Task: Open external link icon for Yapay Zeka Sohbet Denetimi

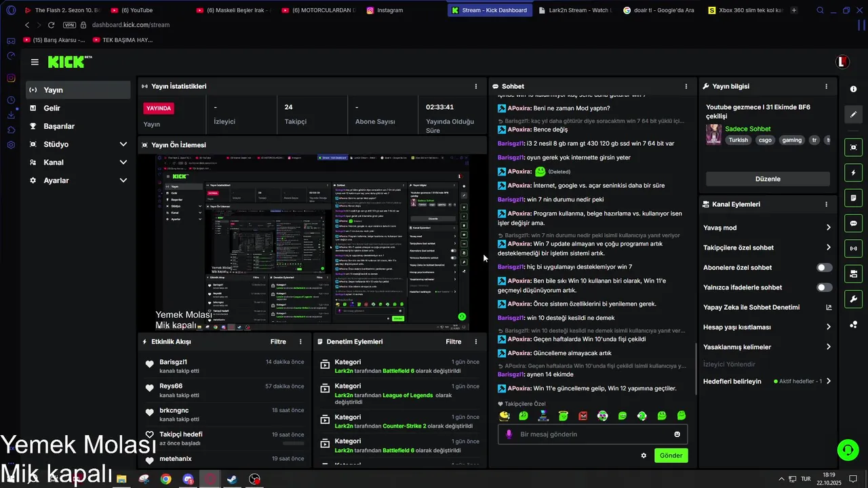Action: point(829,307)
